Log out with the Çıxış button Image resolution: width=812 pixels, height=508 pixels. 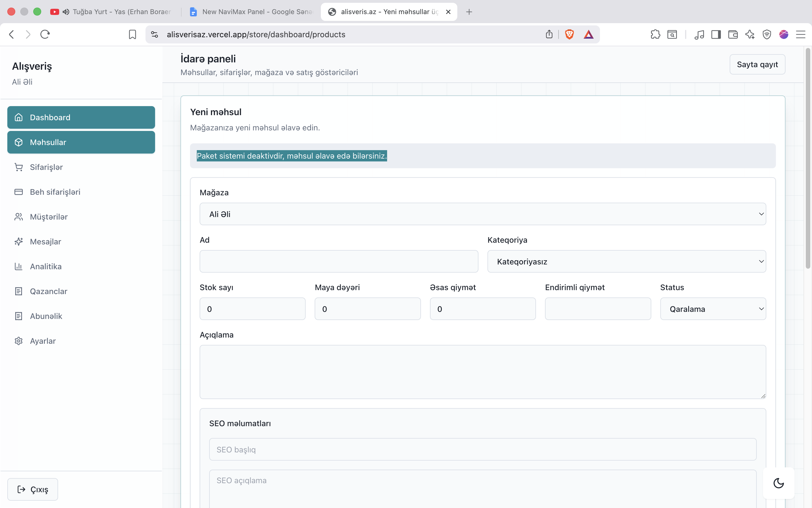(32, 489)
